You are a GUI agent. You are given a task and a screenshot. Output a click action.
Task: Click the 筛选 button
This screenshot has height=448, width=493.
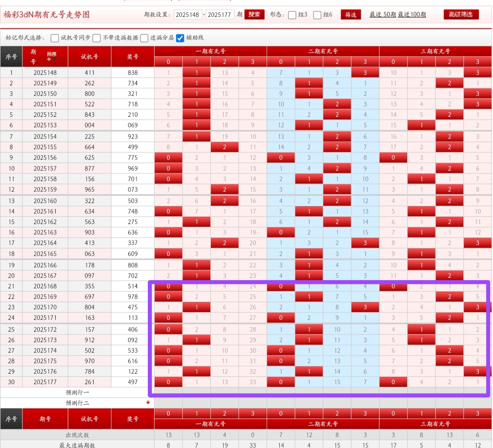(351, 15)
